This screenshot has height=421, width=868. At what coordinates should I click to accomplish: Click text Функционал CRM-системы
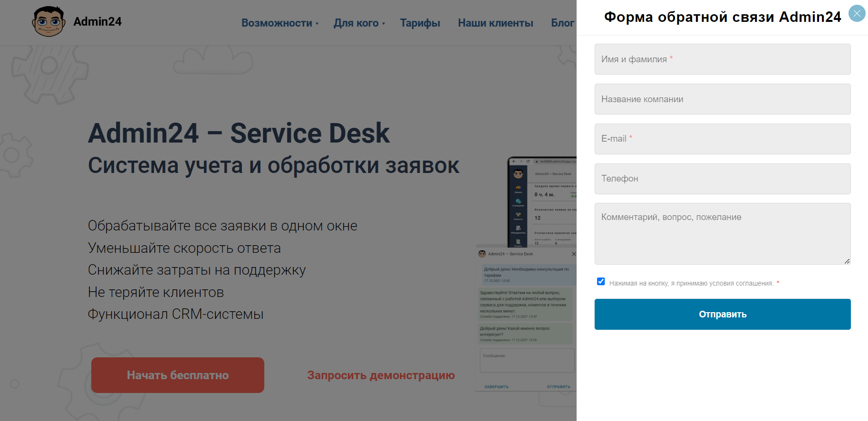(176, 314)
